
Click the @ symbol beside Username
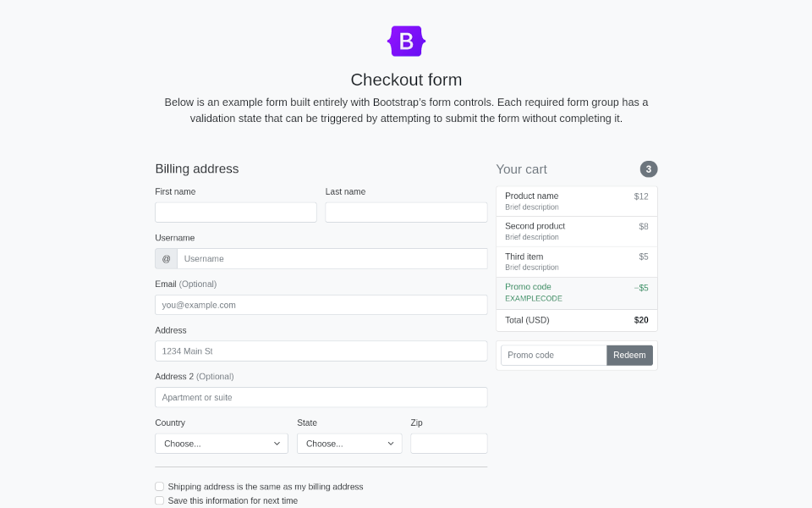click(x=167, y=259)
